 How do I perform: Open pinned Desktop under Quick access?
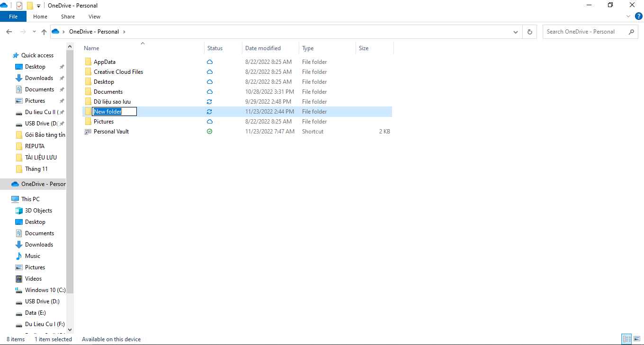click(35, 67)
